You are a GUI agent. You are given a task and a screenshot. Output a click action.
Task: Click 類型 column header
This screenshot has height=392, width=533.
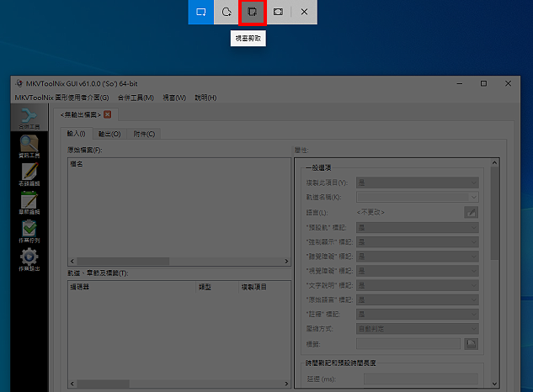tap(217, 287)
